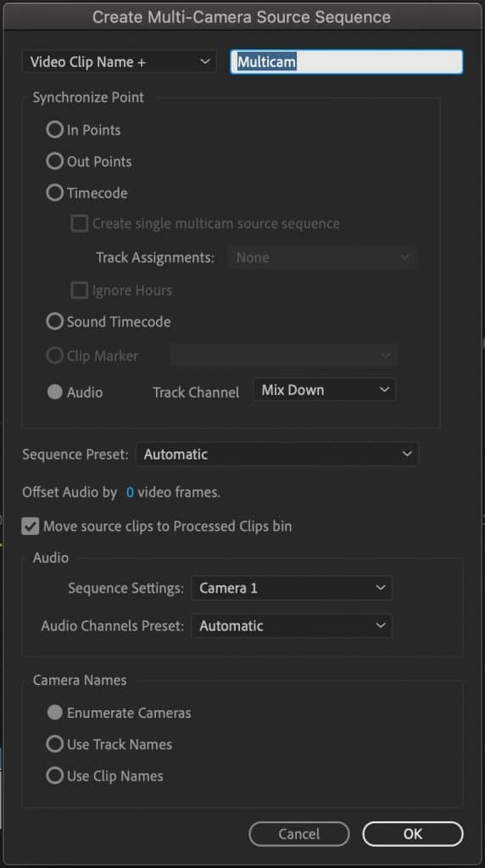
Task: Confirm with the OK button
Action: 412,834
